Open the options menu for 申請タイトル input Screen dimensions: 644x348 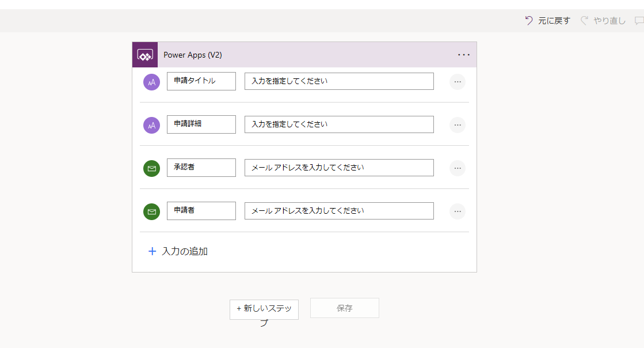[x=458, y=82]
